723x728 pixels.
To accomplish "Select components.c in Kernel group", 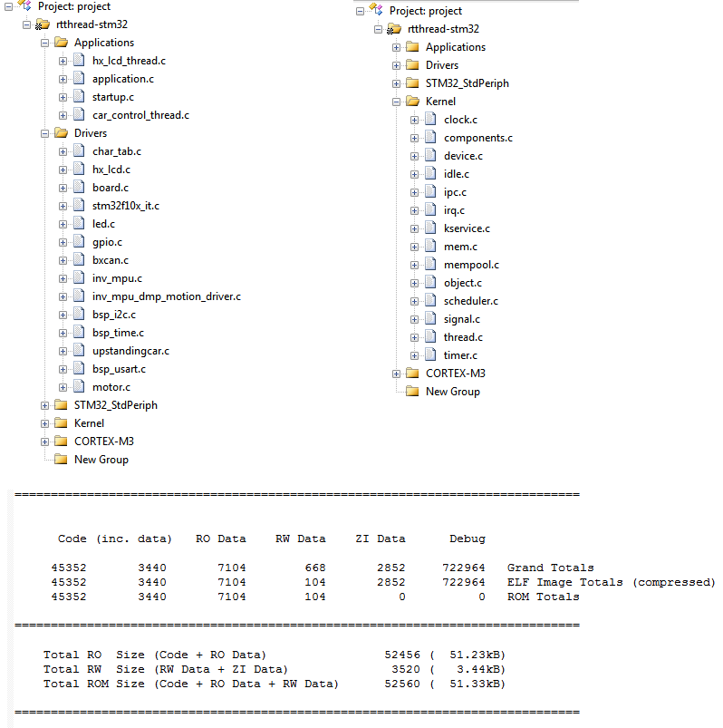I will [x=478, y=138].
